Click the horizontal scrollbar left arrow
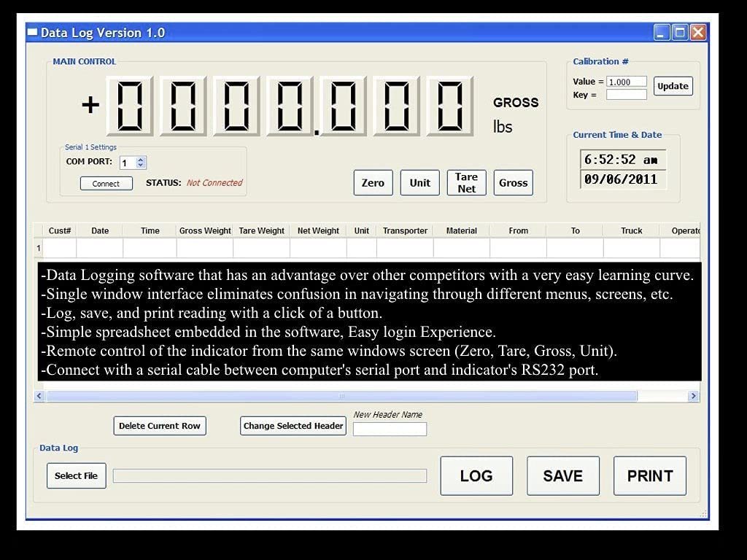747x560 pixels. pyautogui.click(x=40, y=396)
